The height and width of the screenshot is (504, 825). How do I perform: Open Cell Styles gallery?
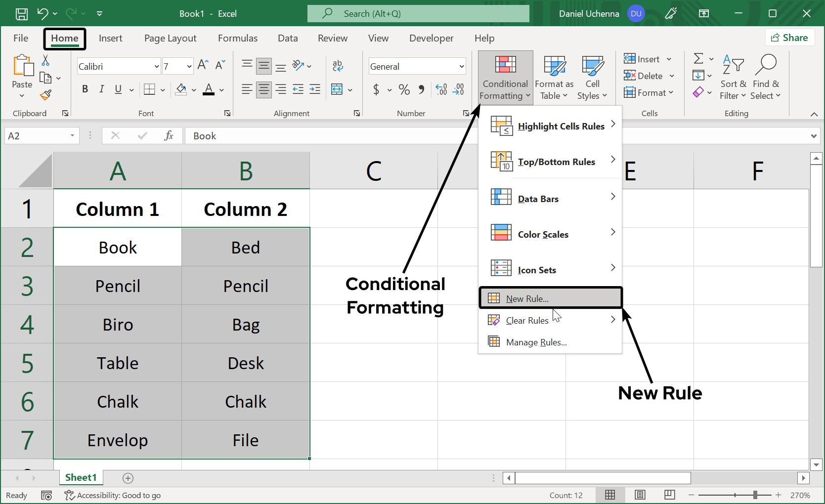click(592, 78)
